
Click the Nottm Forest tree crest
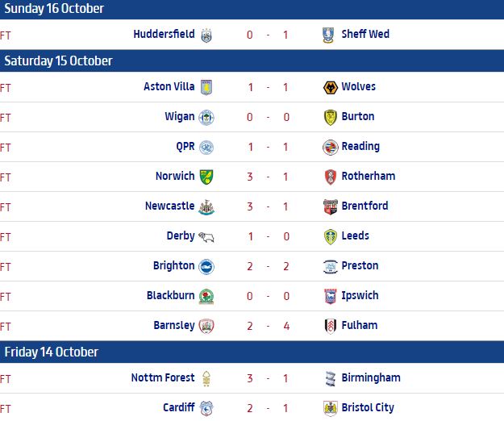pos(206,378)
